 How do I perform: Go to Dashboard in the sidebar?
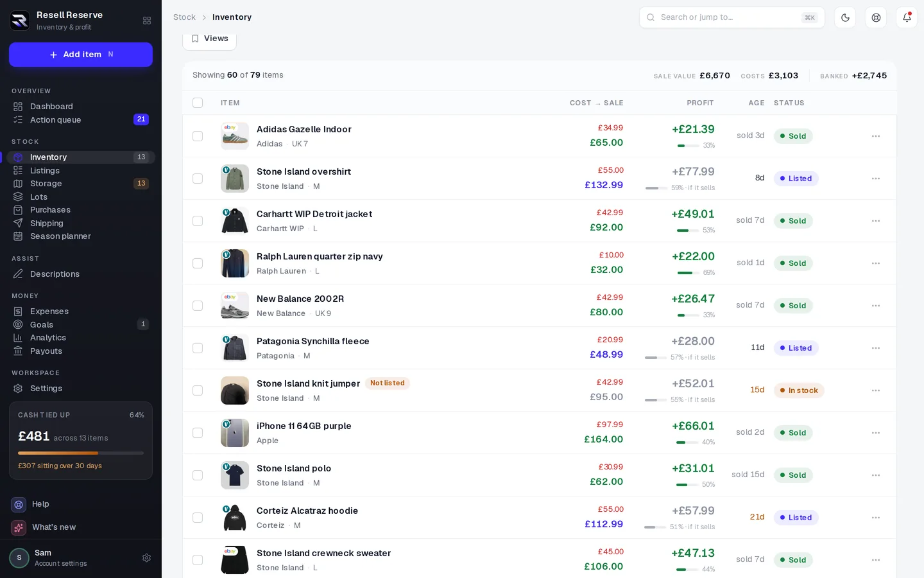81,107
